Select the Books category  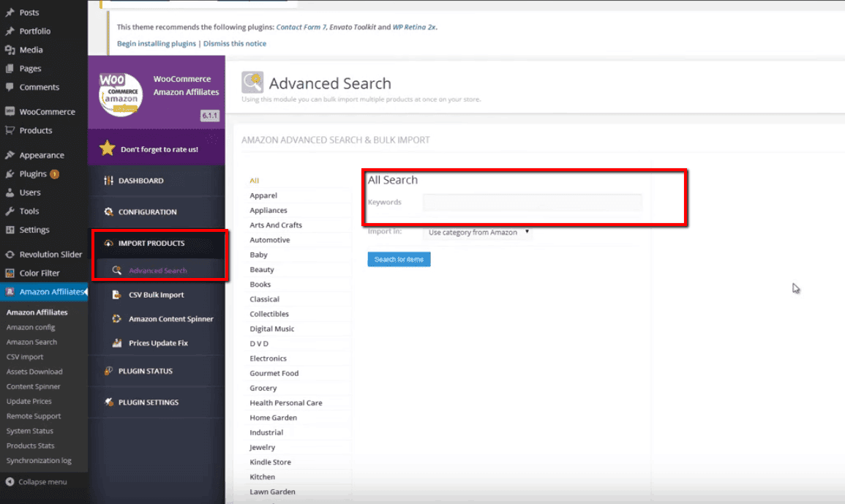[260, 285]
